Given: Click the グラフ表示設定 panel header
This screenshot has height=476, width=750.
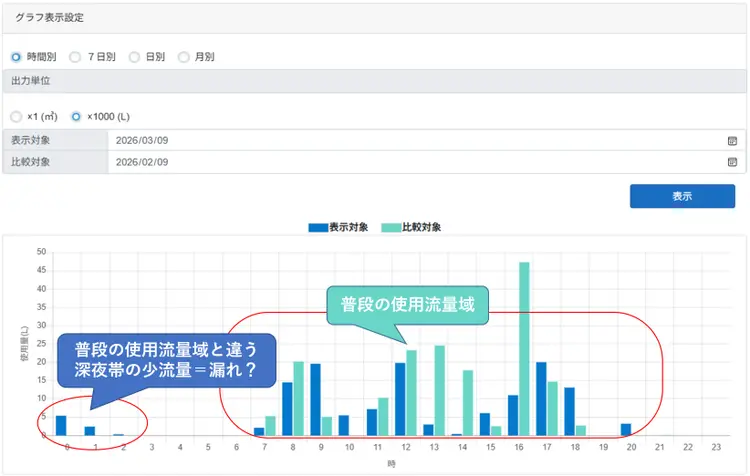Looking at the screenshot, I should point(50,18).
